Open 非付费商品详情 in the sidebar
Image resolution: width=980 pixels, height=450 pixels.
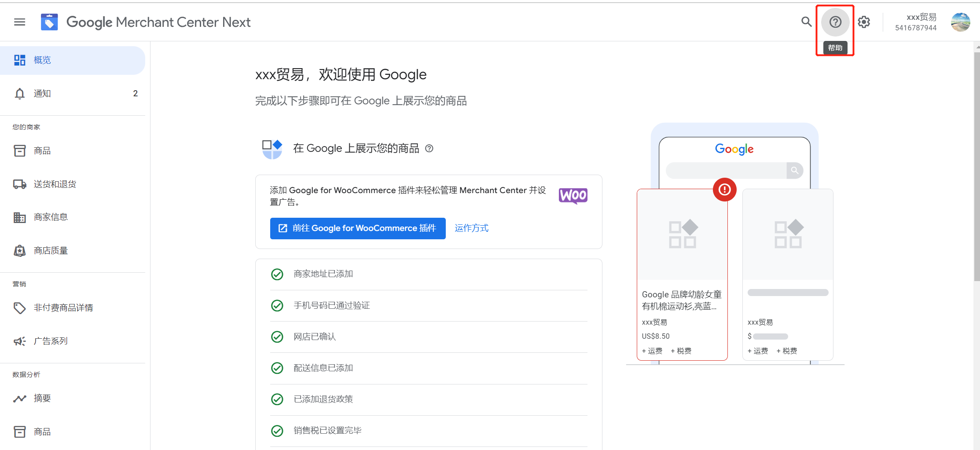point(73,308)
